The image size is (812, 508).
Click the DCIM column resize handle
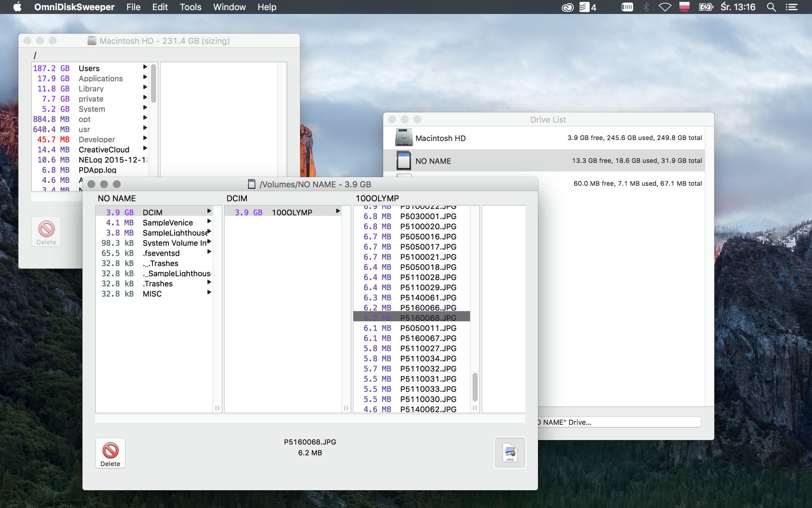(346, 408)
